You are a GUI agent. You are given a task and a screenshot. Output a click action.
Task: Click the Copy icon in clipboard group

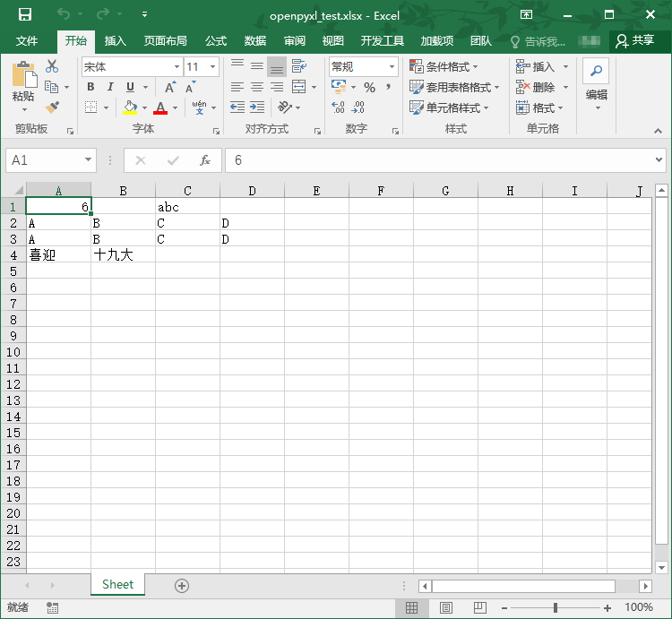pos(51,87)
